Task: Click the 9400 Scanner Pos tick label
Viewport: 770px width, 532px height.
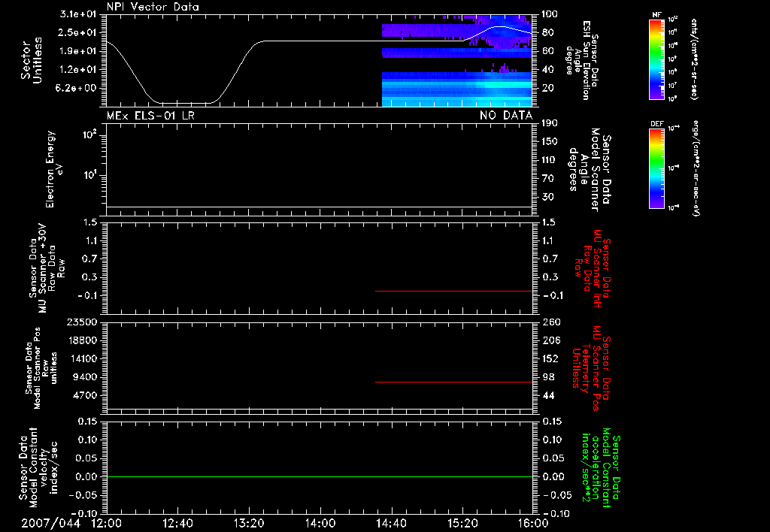Action: 84,377
